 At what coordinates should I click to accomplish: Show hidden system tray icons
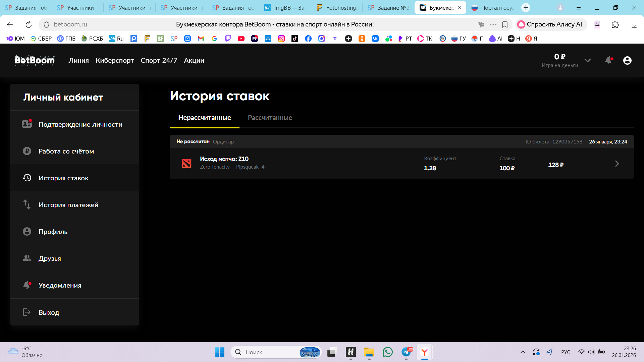pos(523,352)
